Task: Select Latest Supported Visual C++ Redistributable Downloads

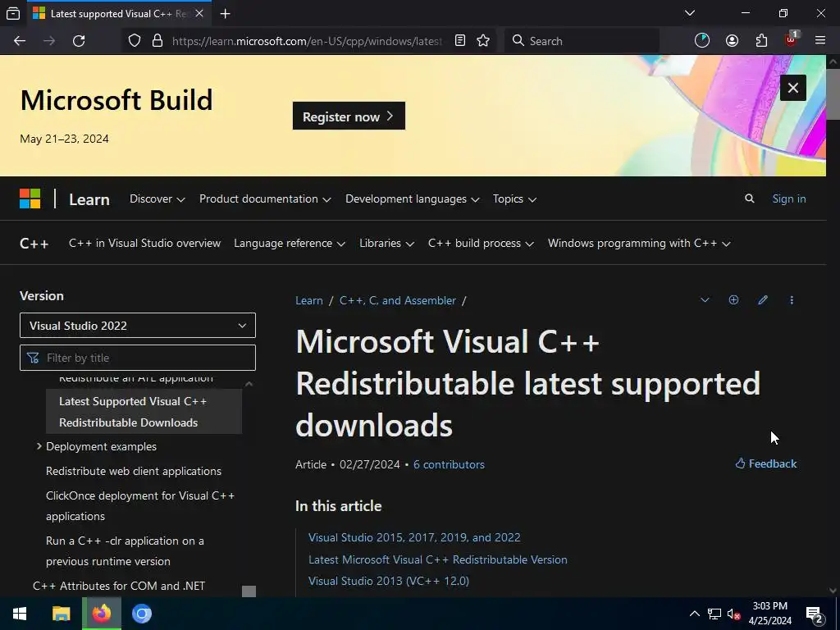Action: (x=144, y=412)
